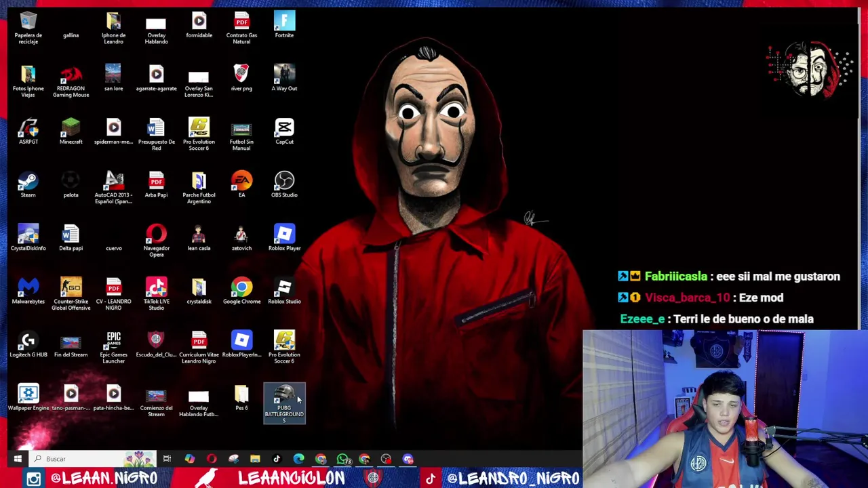Viewport: 868px width, 488px height.
Task: Open the crystaldisk archive file
Action: [x=199, y=291]
